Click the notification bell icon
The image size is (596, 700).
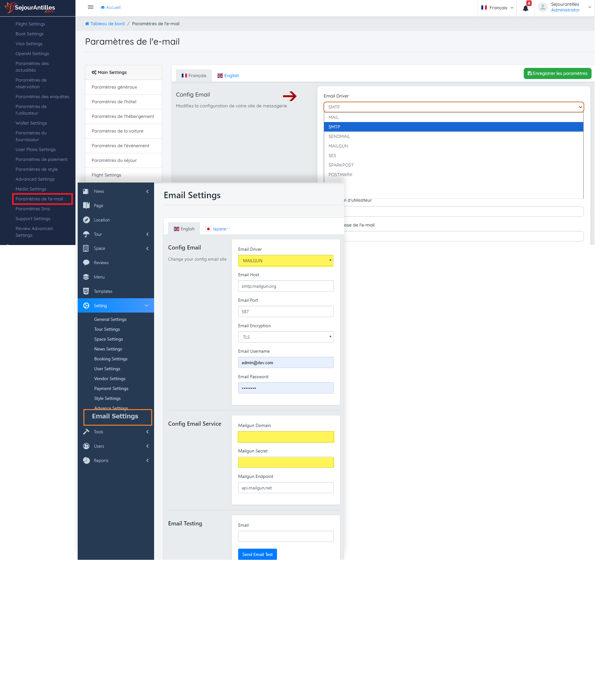pos(525,8)
